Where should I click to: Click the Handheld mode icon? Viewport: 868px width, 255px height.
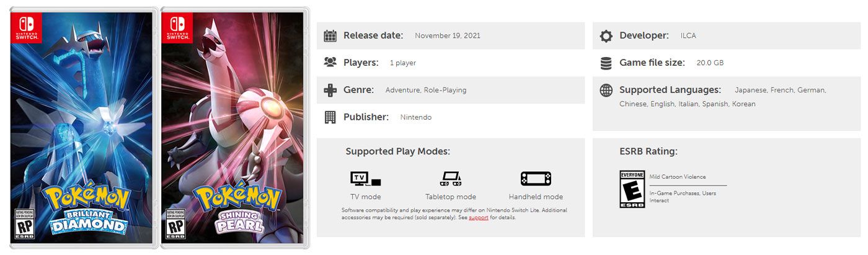[536, 179]
